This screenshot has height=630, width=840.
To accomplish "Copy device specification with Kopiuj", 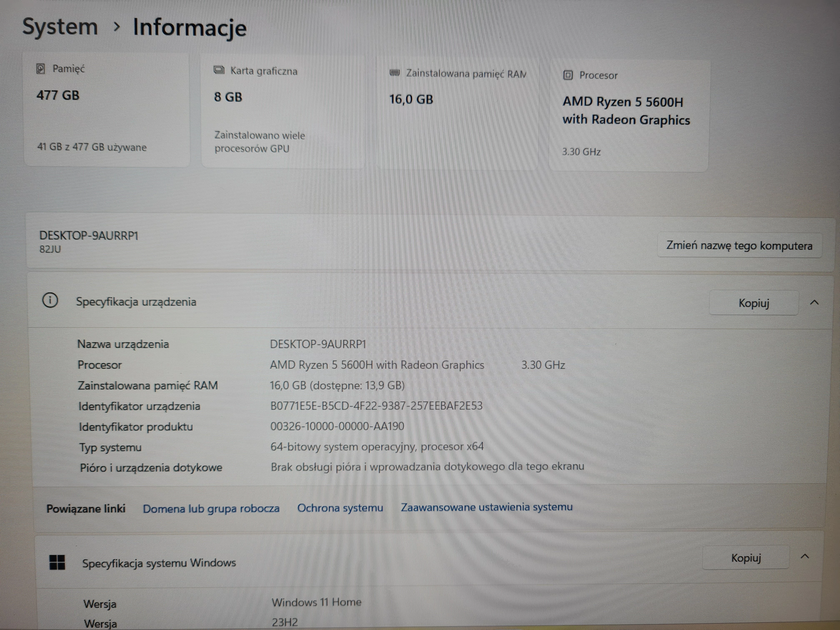I will [754, 303].
